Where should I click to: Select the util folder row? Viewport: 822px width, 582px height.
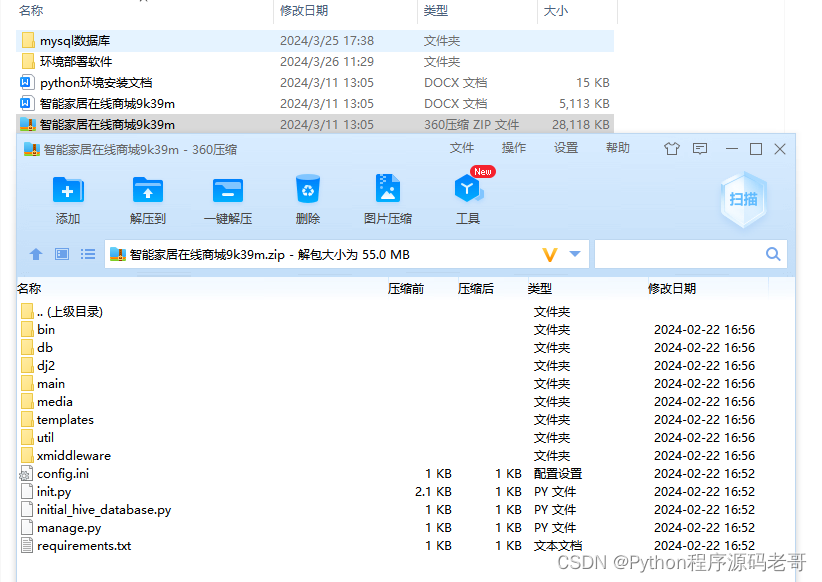click(x=406, y=437)
